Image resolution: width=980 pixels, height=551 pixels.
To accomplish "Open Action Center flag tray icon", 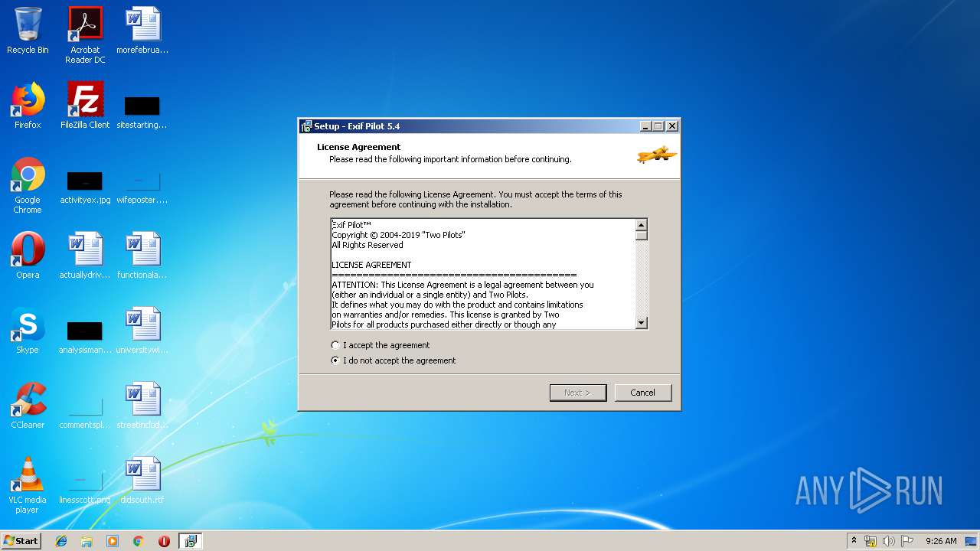I will coord(907,541).
